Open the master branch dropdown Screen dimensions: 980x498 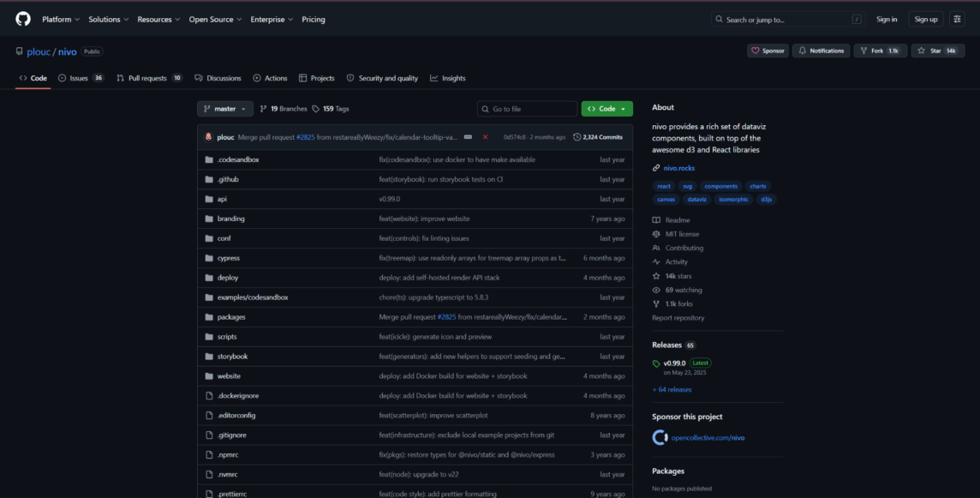(225, 109)
